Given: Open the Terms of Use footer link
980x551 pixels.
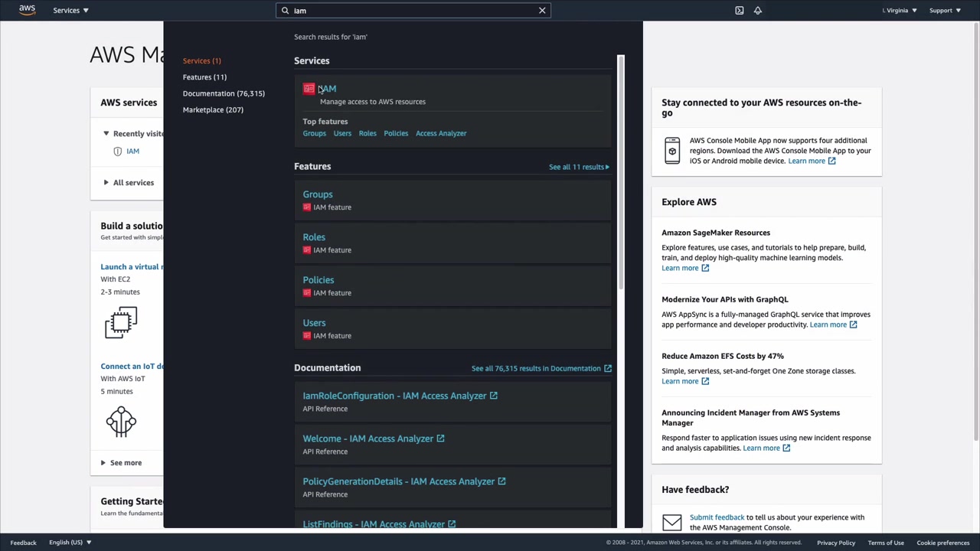Looking at the screenshot, I should click(886, 543).
